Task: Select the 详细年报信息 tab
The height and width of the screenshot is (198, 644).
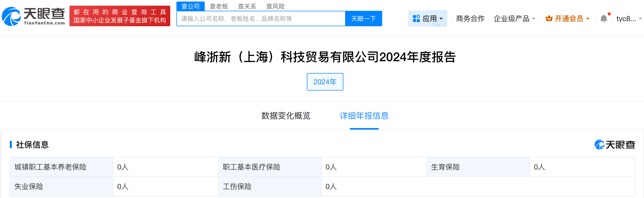Action: [x=364, y=116]
